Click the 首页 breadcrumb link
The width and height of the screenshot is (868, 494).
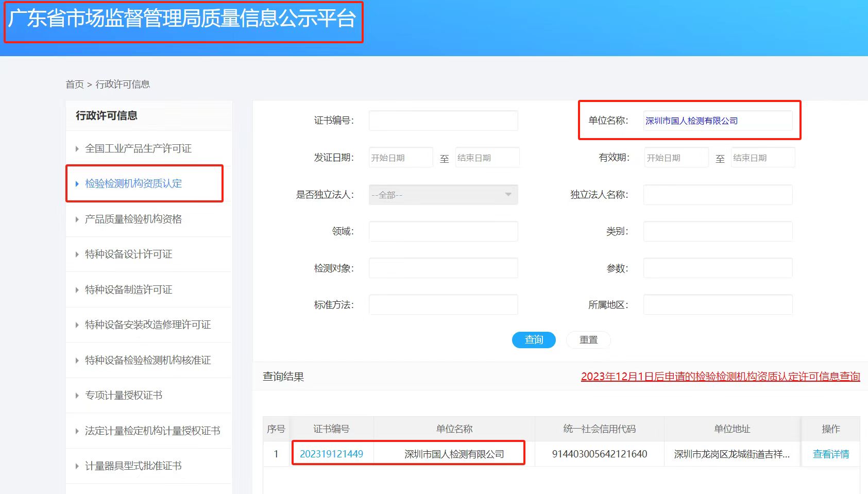pos(75,84)
